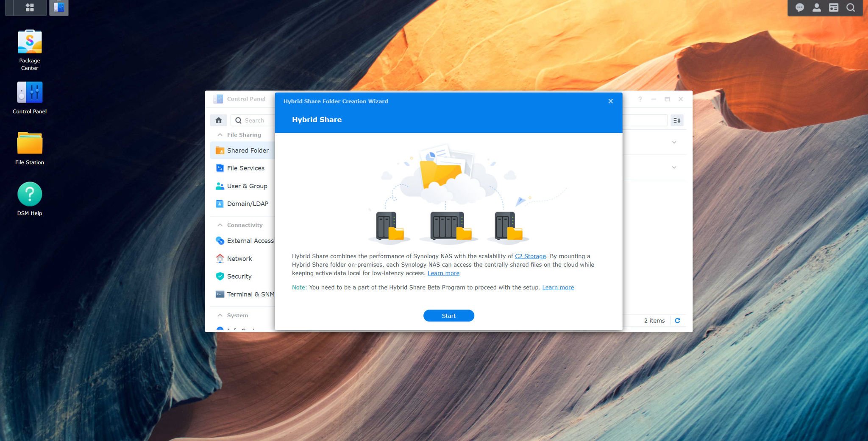Select Shared Folder in sidebar

(x=242, y=151)
